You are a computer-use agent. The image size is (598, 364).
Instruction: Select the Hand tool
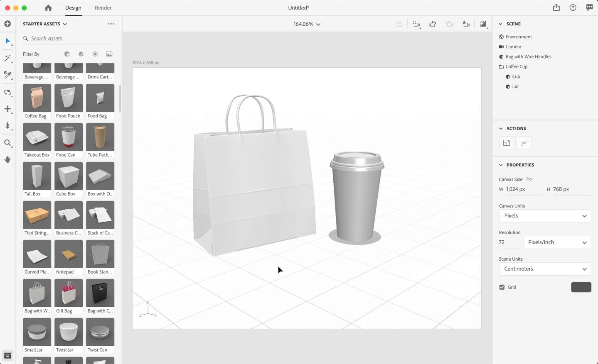(7, 159)
